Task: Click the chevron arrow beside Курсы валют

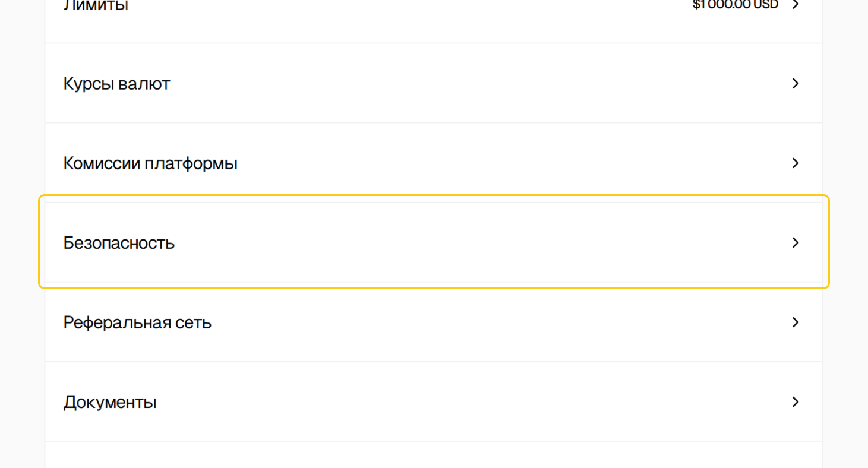Action: 796,84
